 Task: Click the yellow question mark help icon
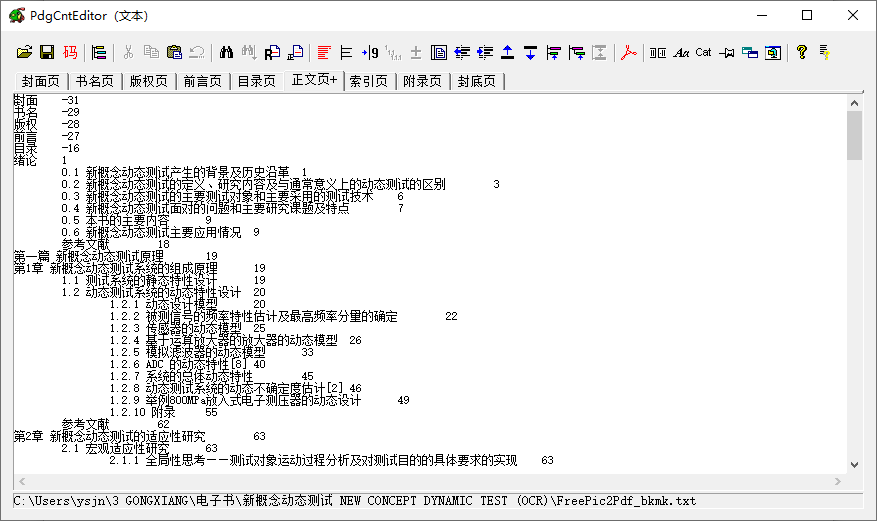[x=801, y=53]
